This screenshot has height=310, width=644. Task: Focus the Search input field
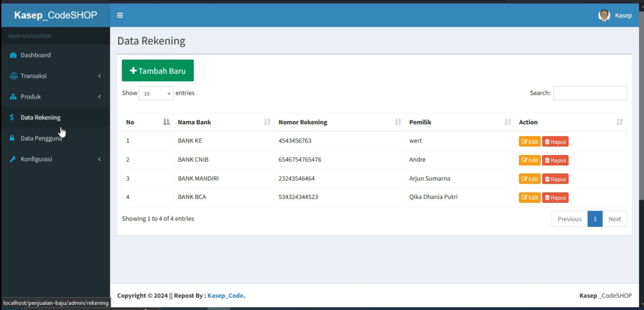coord(590,93)
